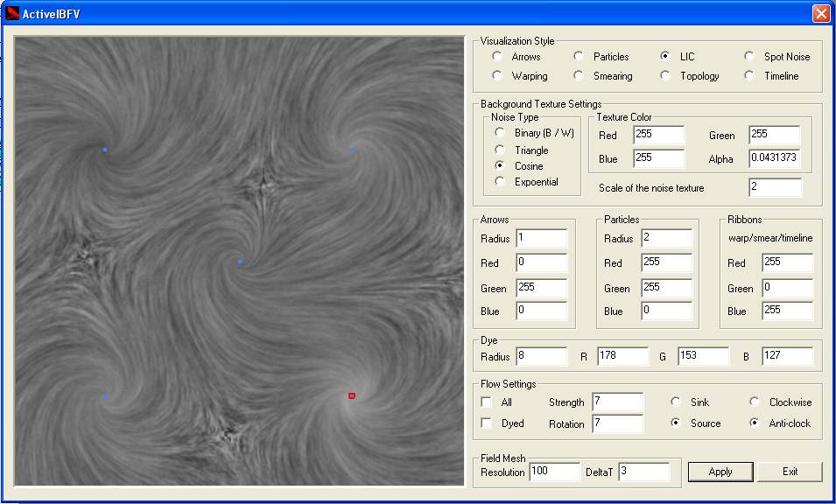This screenshot has width=836, height=504.
Task: Pick the Binary (B / W) noise type
Action: tap(500, 133)
